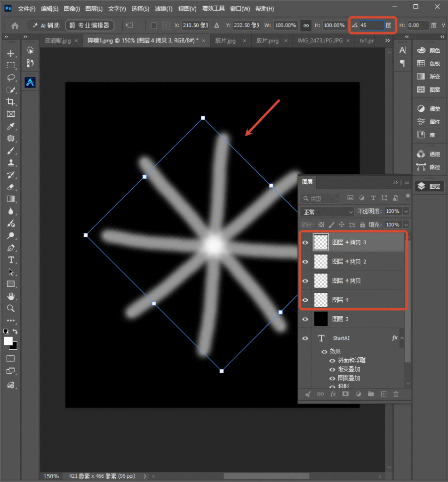Select the Rectangular Marquee tool
Image resolution: width=448 pixels, height=482 pixels.
pos(11,65)
